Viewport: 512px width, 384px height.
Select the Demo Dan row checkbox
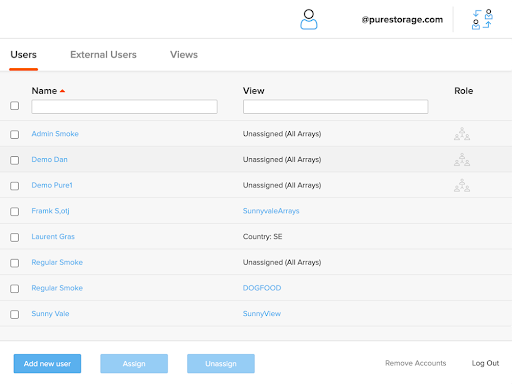tap(14, 160)
